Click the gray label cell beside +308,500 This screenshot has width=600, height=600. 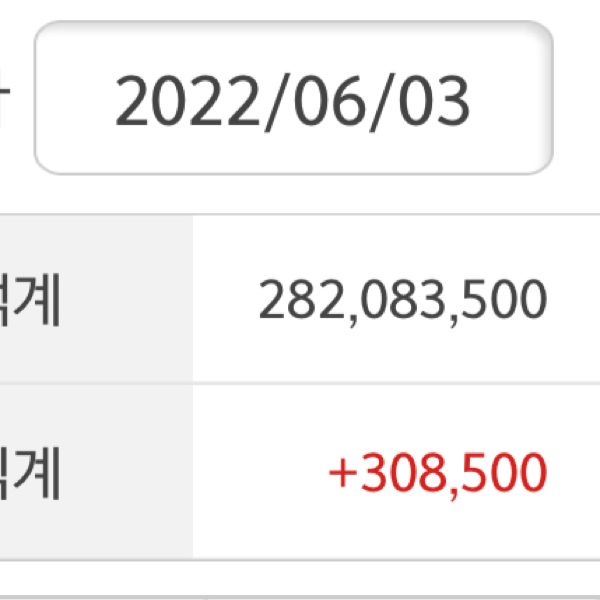pos(95,473)
